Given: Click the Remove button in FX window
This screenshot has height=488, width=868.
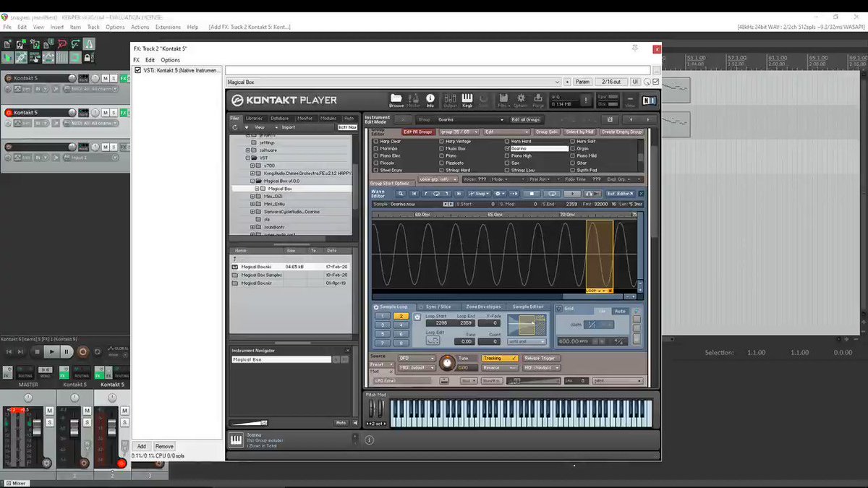Looking at the screenshot, I should pos(164,446).
